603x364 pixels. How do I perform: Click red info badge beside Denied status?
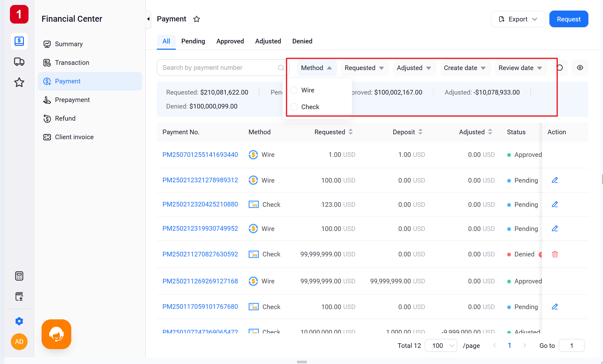point(540,255)
